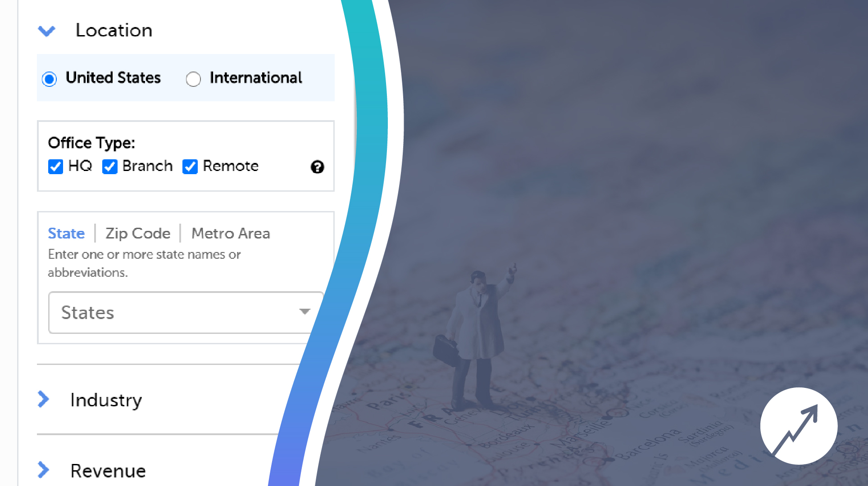This screenshot has width=868, height=486.
Task: Expand the Industry section chevron
Action: (x=44, y=399)
